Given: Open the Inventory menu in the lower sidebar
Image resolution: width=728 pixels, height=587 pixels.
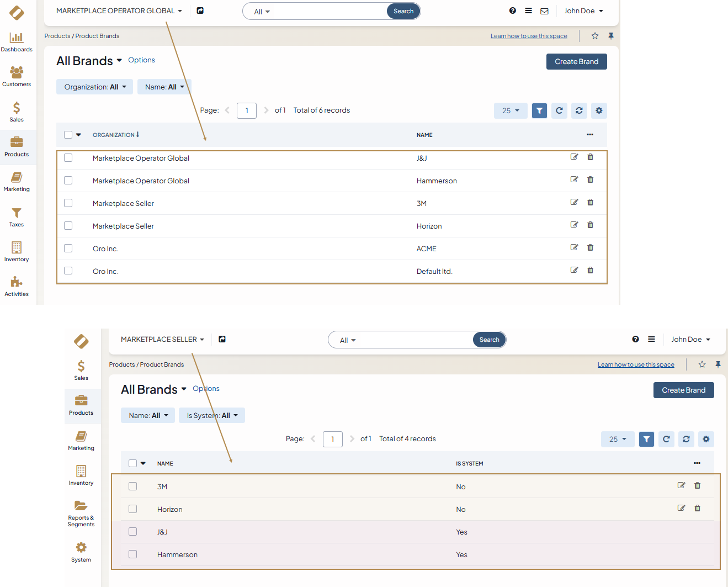Looking at the screenshot, I should [81, 475].
